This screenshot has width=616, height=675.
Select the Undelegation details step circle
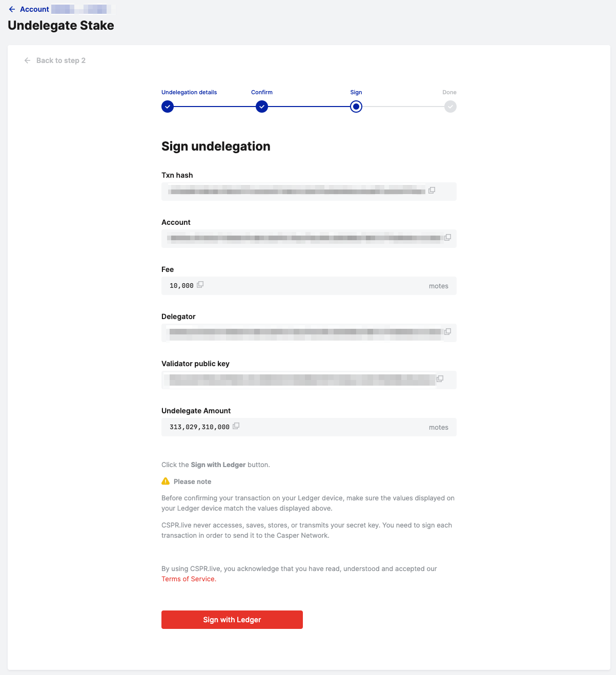pyautogui.click(x=168, y=107)
